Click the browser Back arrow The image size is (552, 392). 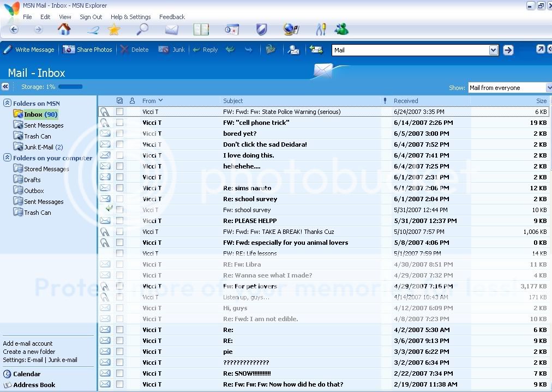point(14,29)
